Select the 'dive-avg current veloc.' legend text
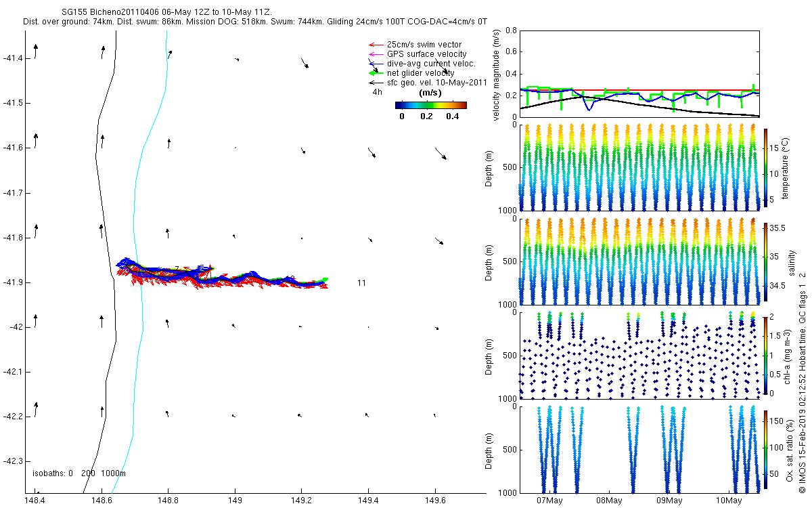The width and height of the screenshot is (812, 508). pyautogui.click(x=431, y=63)
